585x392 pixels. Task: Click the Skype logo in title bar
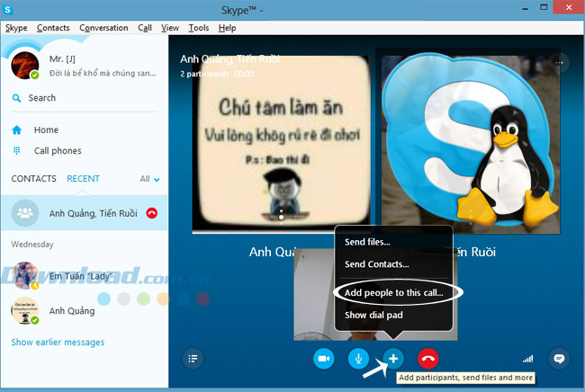coord(7,10)
